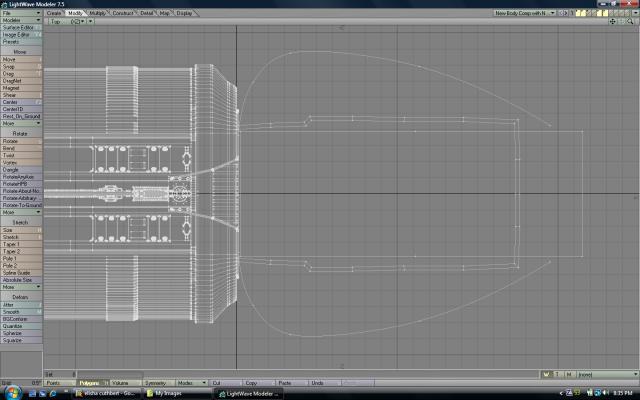
Task: Click the Surface Editor button
Action: 21,27
